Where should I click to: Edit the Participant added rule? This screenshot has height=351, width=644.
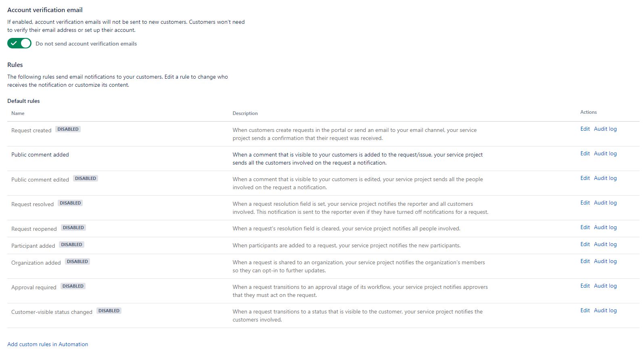point(585,244)
